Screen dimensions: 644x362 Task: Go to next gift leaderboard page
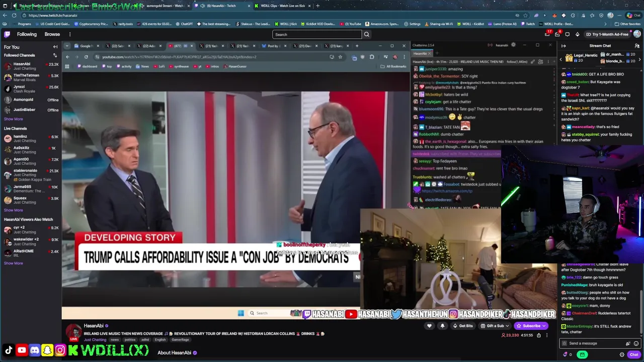point(639,59)
